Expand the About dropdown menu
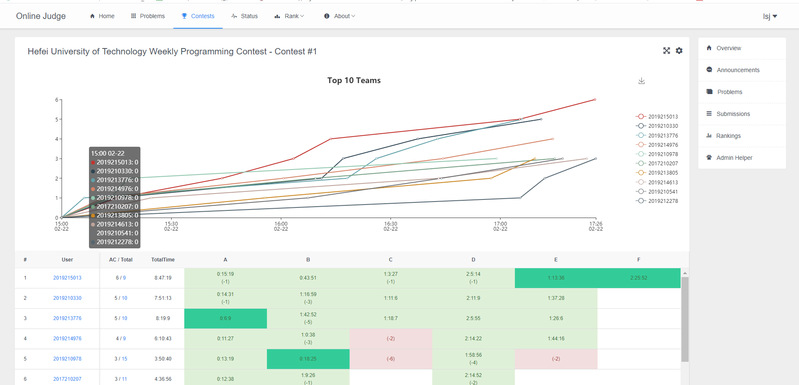The width and height of the screenshot is (799, 385). coord(339,16)
